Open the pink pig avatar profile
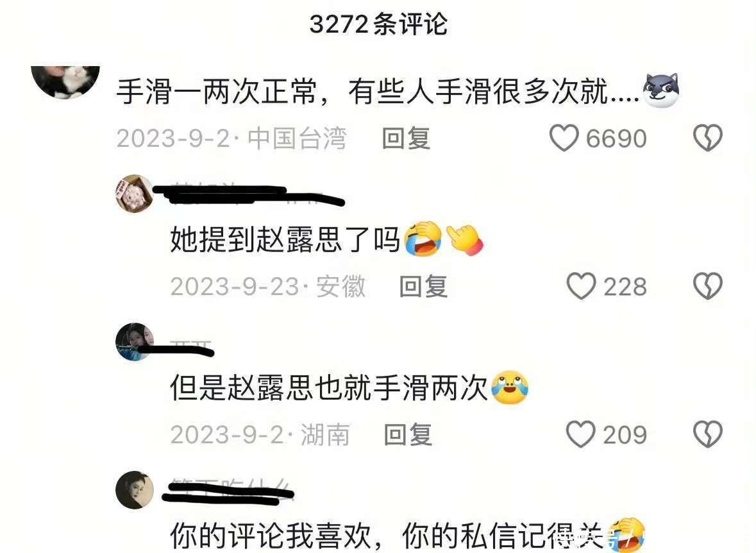The width and height of the screenshot is (756, 553). point(135,194)
